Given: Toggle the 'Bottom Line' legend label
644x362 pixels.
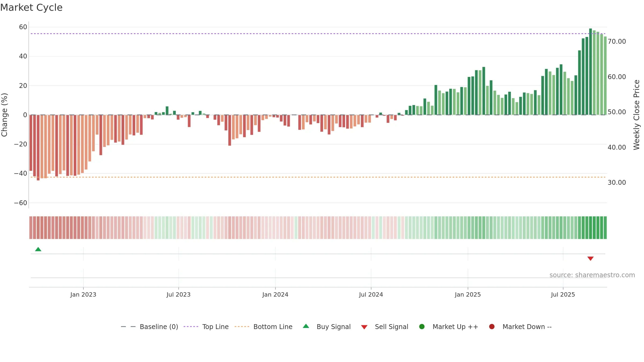Looking at the screenshot, I should [273, 327].
